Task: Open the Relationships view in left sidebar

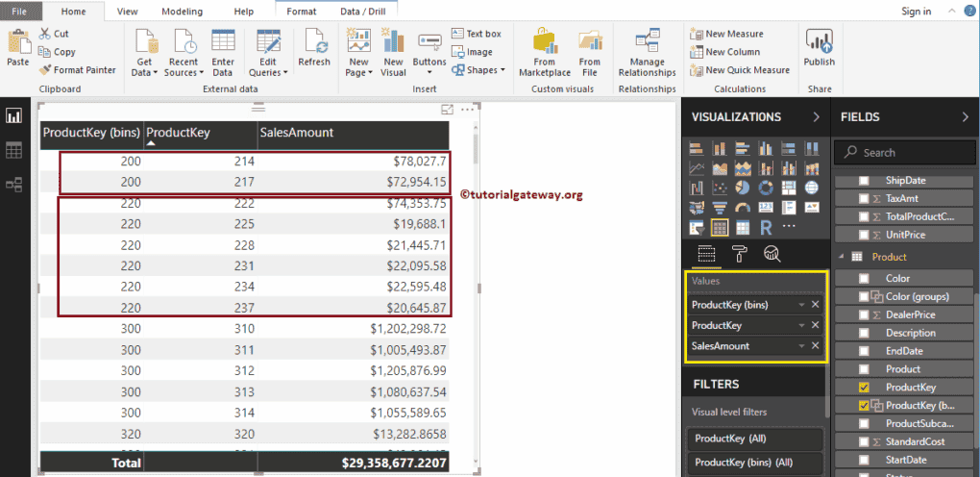Action: [x=14, y=185]
